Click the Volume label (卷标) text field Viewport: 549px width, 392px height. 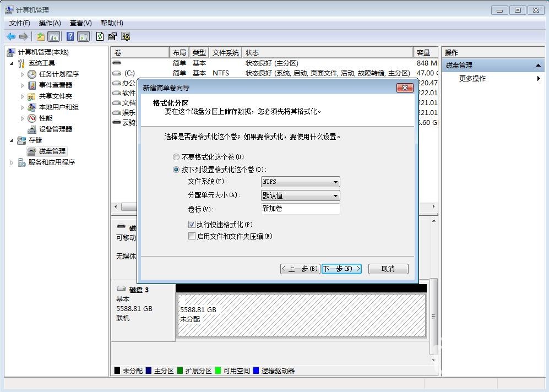(301, 209)
